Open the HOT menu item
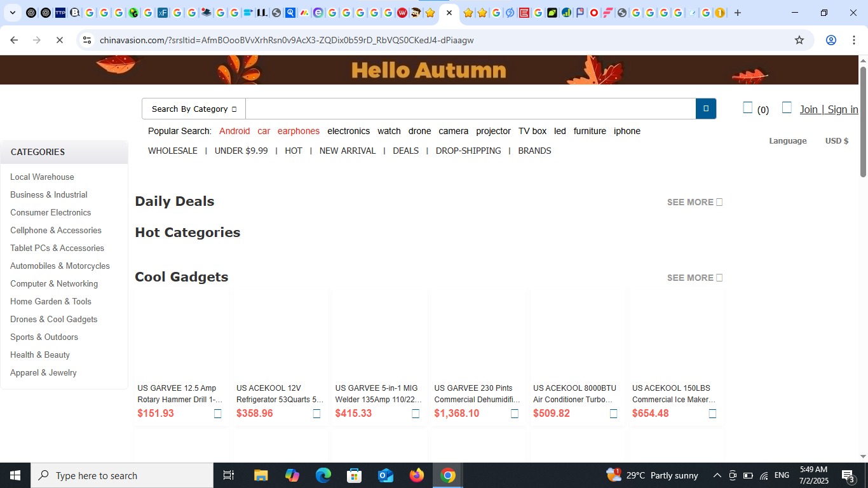 pyautogui.click(x=294, y=151)
